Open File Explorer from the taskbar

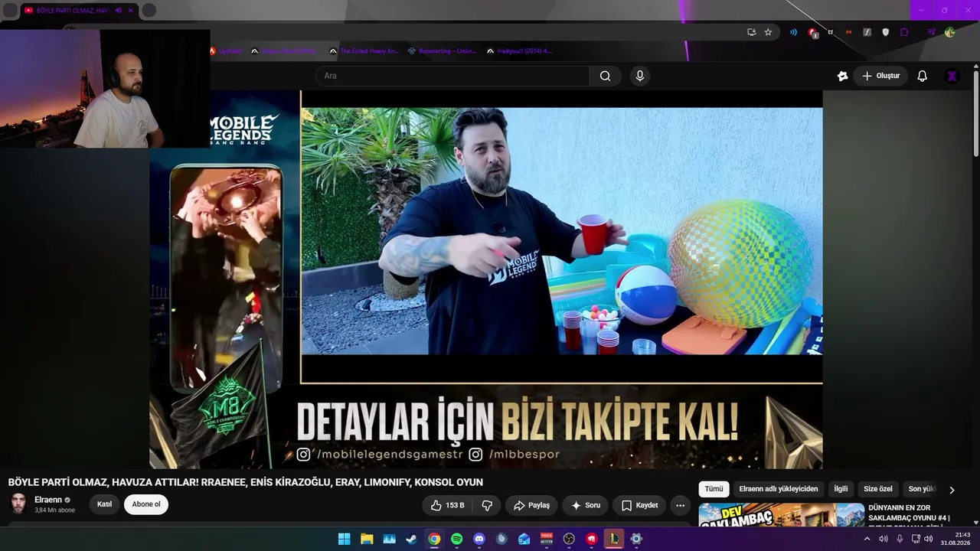[367, 539]
